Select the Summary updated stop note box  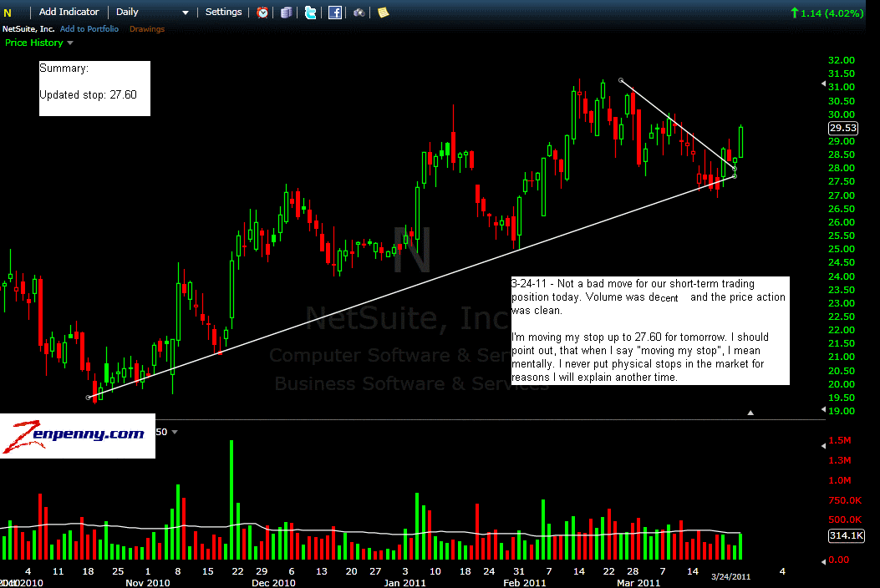pyautogui.click(x=94, y=89)
